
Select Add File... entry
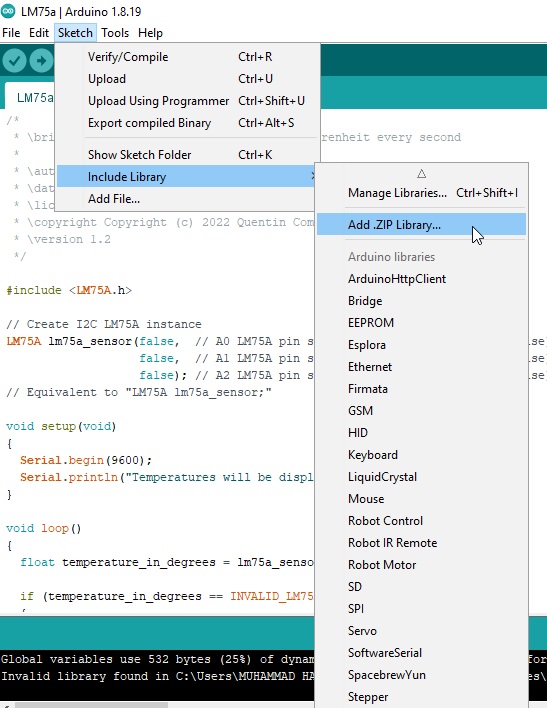pos(187,199)
